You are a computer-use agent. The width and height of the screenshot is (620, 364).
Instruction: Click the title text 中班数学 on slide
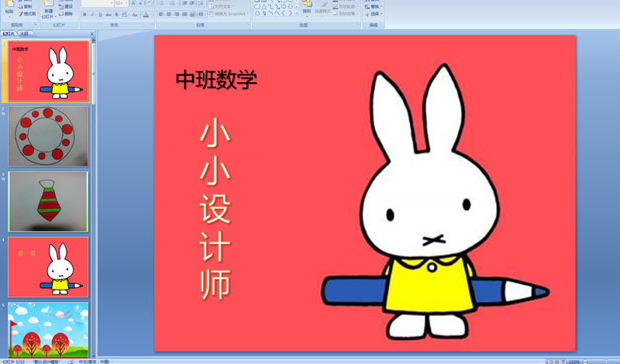pyautogui.click(x=216, y=80)
